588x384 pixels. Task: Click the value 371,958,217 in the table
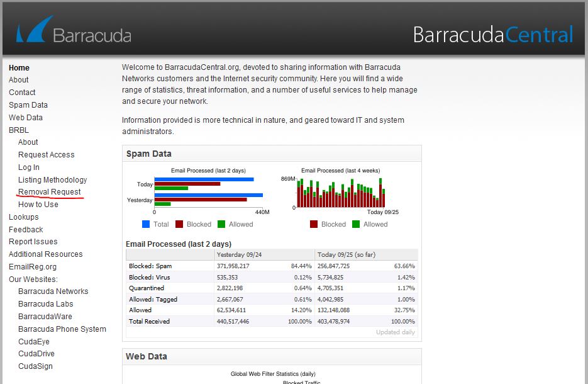point(233,266)
